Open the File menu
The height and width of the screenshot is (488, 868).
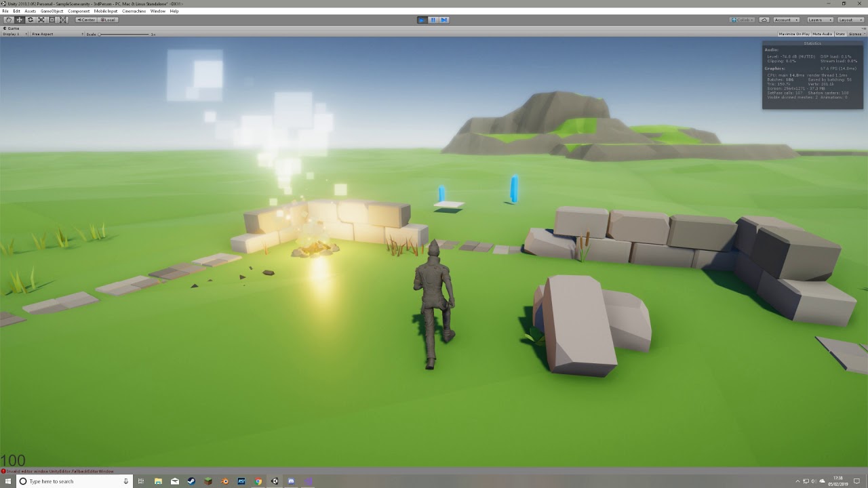5,12
